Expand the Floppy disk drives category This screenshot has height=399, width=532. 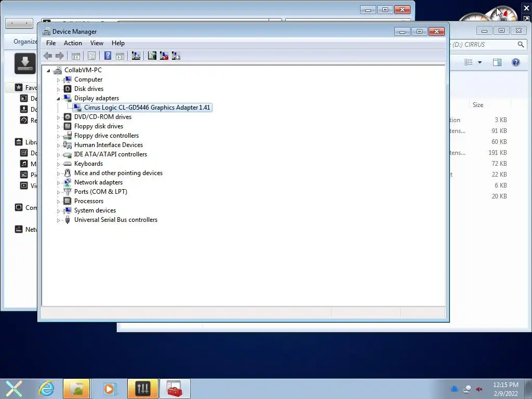[58, 127]
